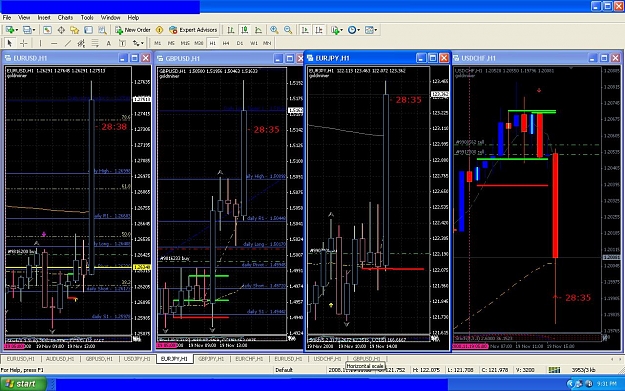Open the Insert menu

point(44,18)
